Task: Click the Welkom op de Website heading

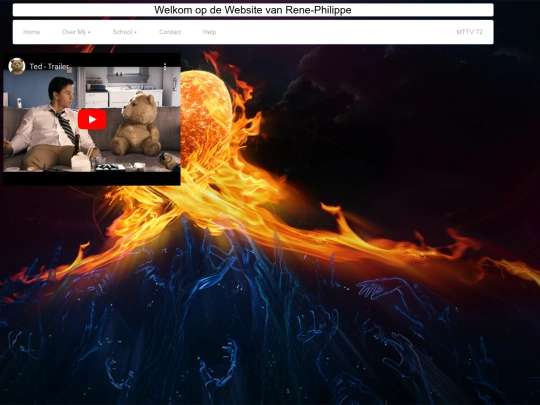Action: click(253, 10)
